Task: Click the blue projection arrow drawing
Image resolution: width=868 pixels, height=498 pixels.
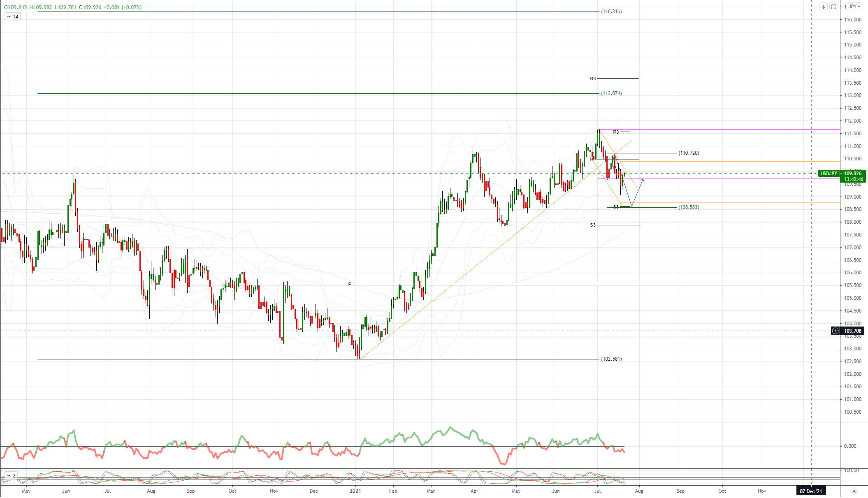Action: point(637,193)
